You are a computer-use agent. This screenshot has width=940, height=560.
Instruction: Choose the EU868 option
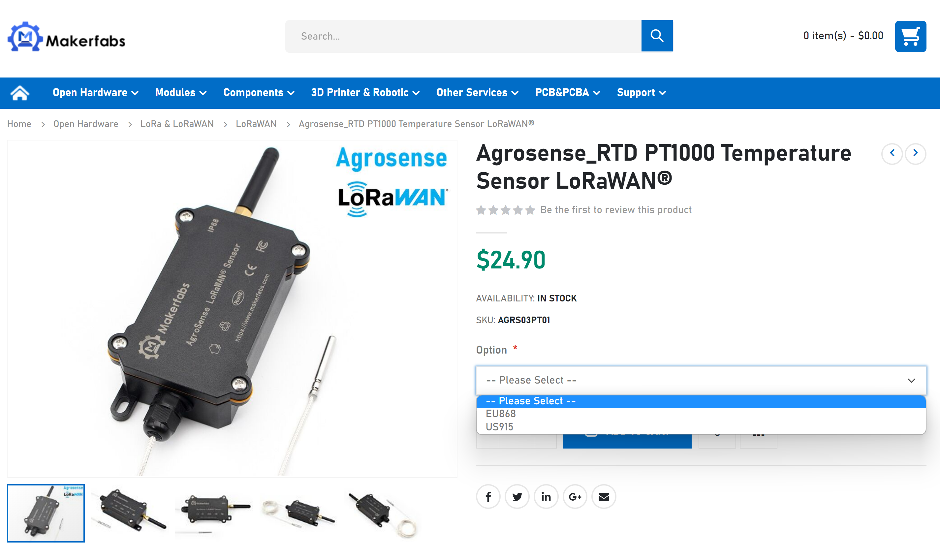701,414
